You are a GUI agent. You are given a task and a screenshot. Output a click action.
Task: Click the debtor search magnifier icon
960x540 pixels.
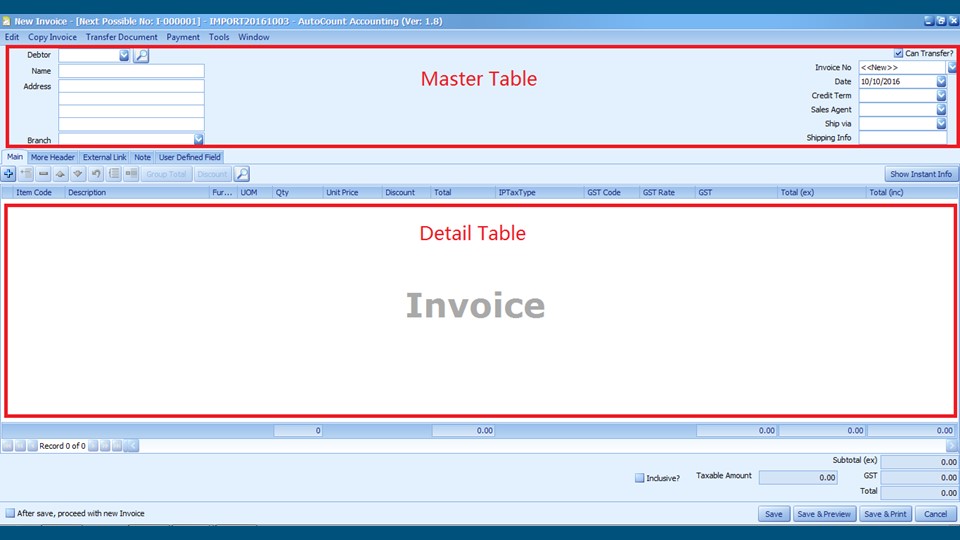(141, 56)
